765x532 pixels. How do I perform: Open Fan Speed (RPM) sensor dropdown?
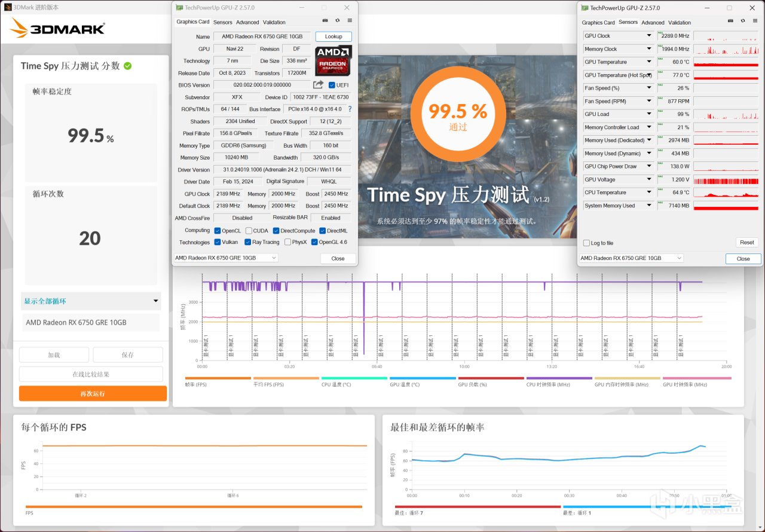click(x=649, y=101)
